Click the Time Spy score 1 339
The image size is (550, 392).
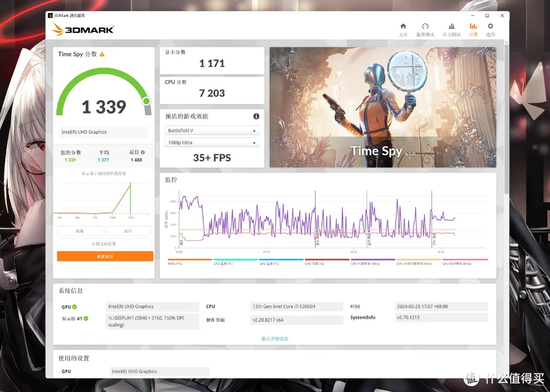104,107
